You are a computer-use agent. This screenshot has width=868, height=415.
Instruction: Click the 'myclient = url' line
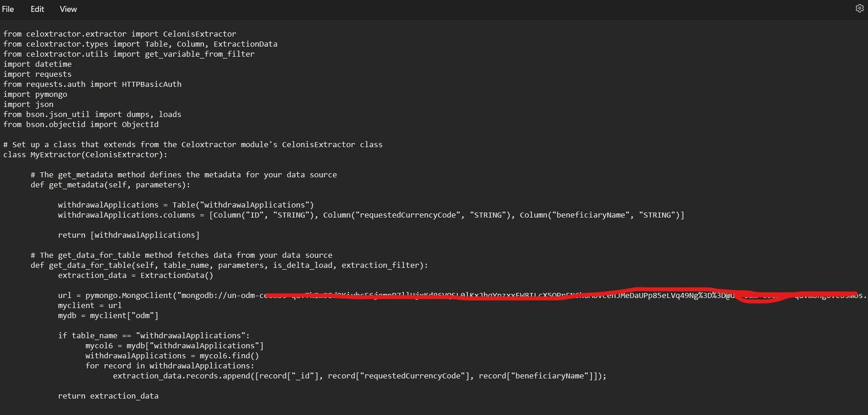point(90,305)
